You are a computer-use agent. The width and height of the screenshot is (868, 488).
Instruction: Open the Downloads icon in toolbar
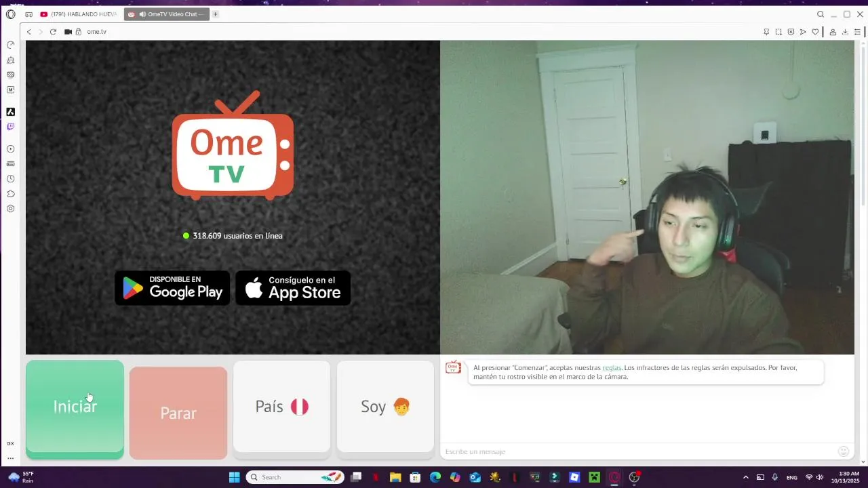click(x=845, y=32)
